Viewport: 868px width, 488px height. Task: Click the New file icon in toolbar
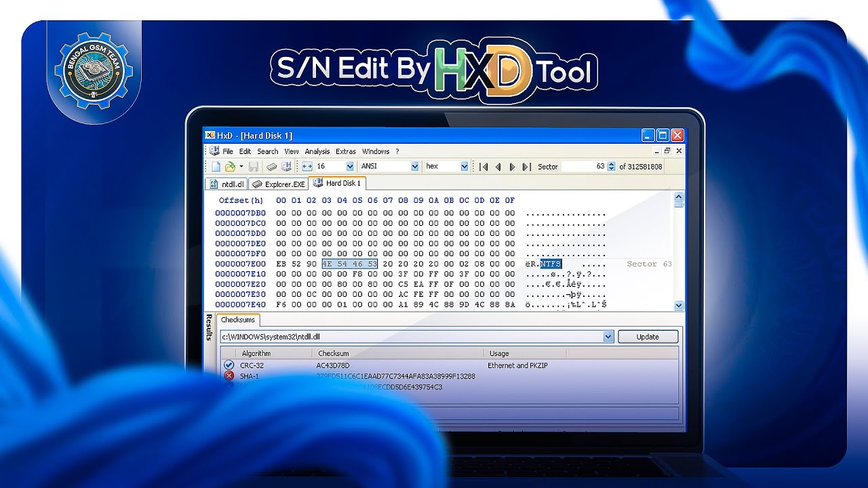216,166
